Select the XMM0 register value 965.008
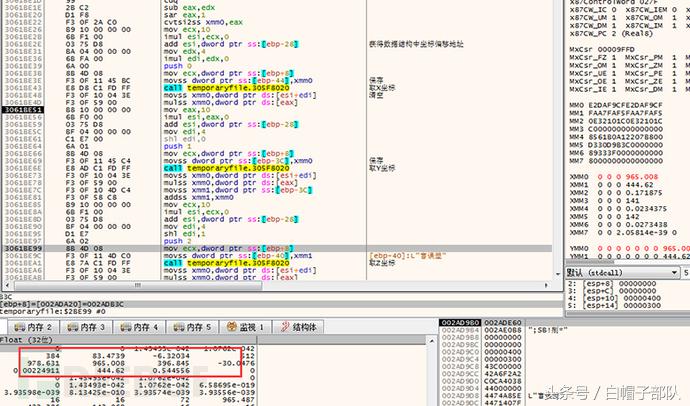The height and width of the screenshot is (406, 690). tap(642, 177)
